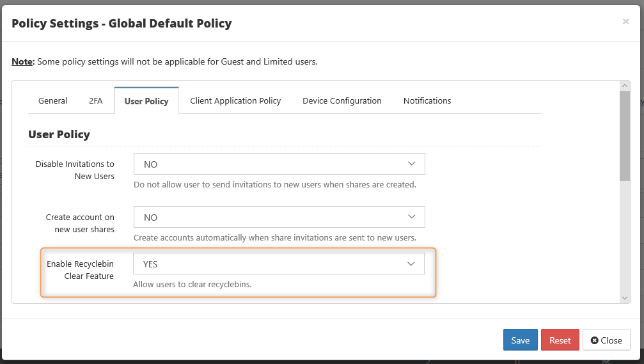Viewport: 644px width, 364px height.
Task: Go to the Notifications tab
Action: click(427, 100)
